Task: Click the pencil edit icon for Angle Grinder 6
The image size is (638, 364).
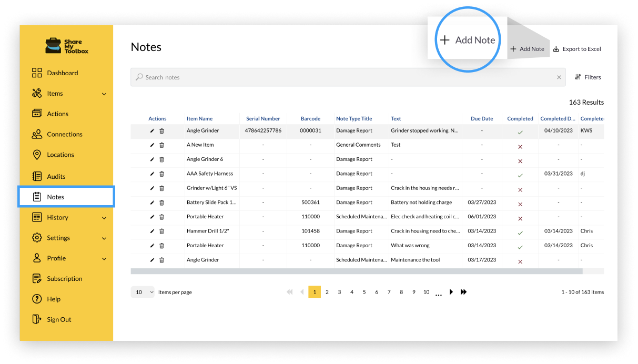Action: point(153,159)
